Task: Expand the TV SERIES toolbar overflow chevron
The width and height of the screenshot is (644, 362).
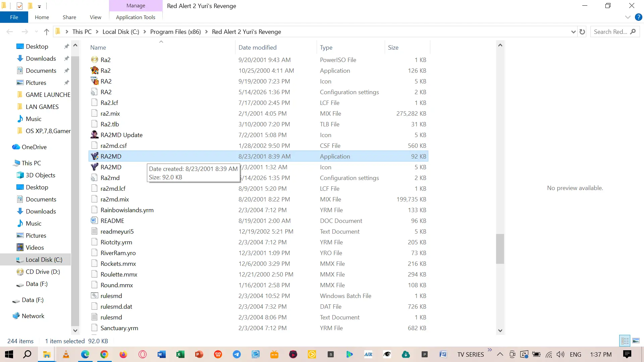Action: pos(490,350)
